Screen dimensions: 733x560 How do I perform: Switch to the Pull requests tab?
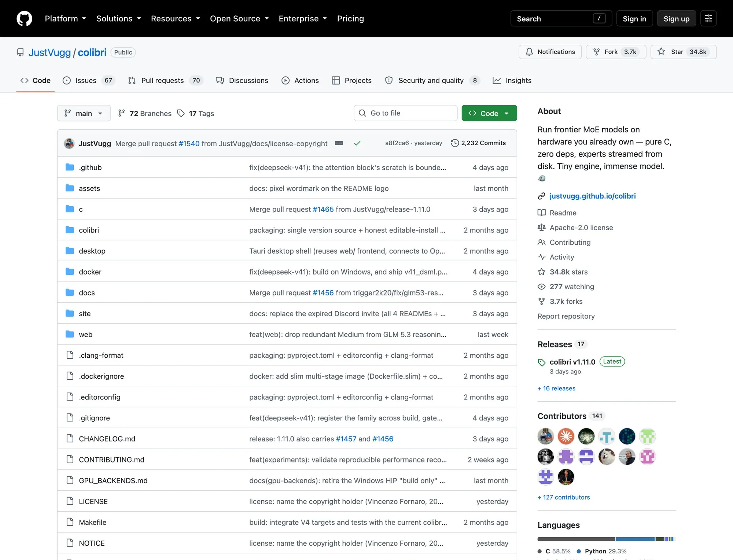(x=165, y=80)
